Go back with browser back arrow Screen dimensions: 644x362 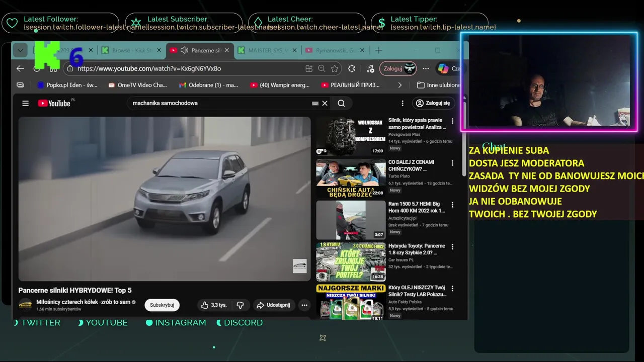(20, 68)
